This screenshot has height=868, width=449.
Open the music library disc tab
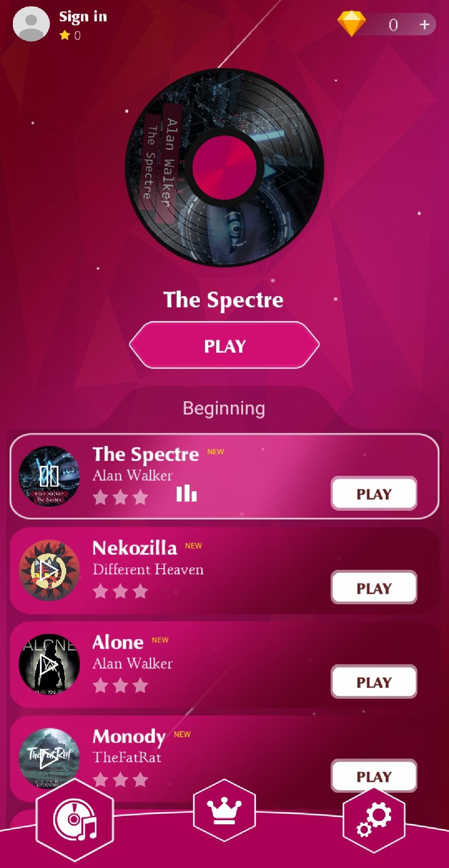pos(75,819)
